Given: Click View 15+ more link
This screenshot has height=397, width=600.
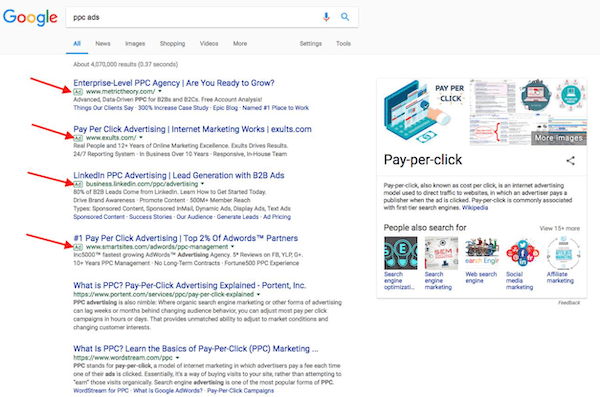Looking at the screenshot, I should click(559, 228).
